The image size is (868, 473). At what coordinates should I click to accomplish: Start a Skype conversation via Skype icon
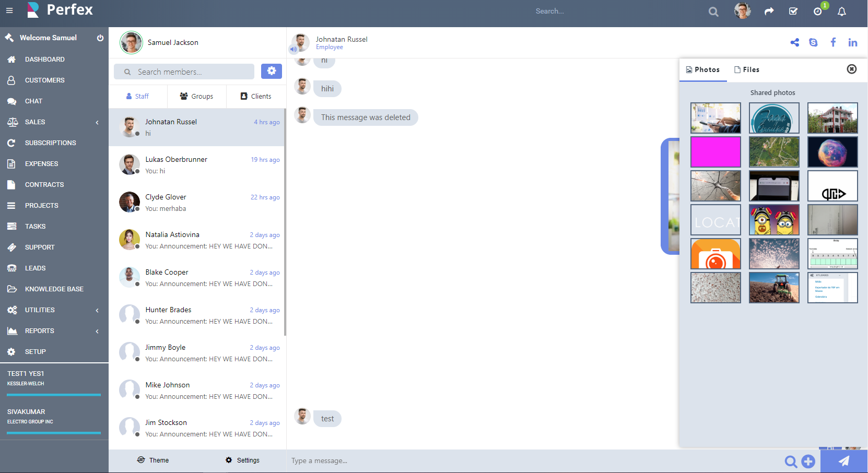(x=814, y=42)
